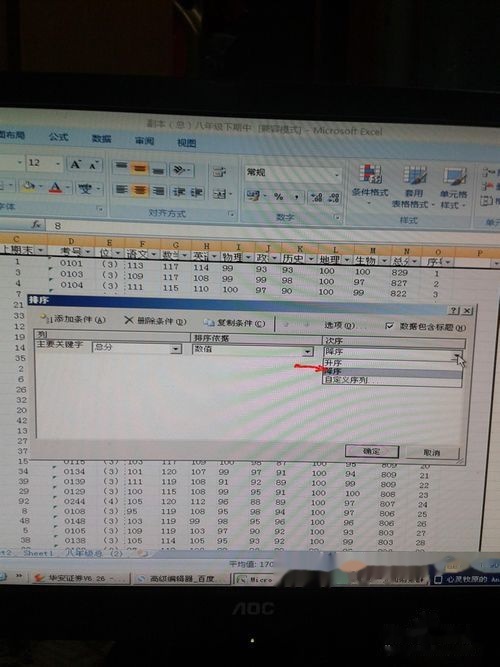The height and width of the screenshot is (667, 500).
Task: Click the center align icon in ribbon
Action: point(140,190)
